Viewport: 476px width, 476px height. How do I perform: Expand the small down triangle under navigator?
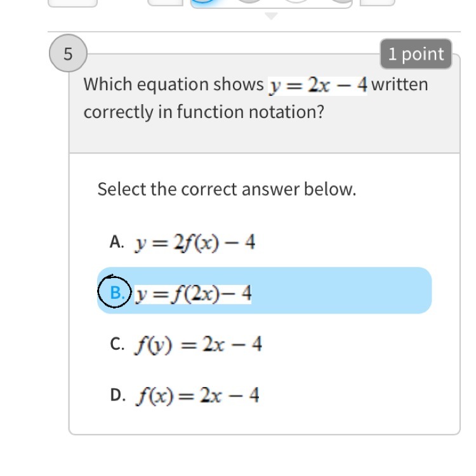click(x=271, y=16)
